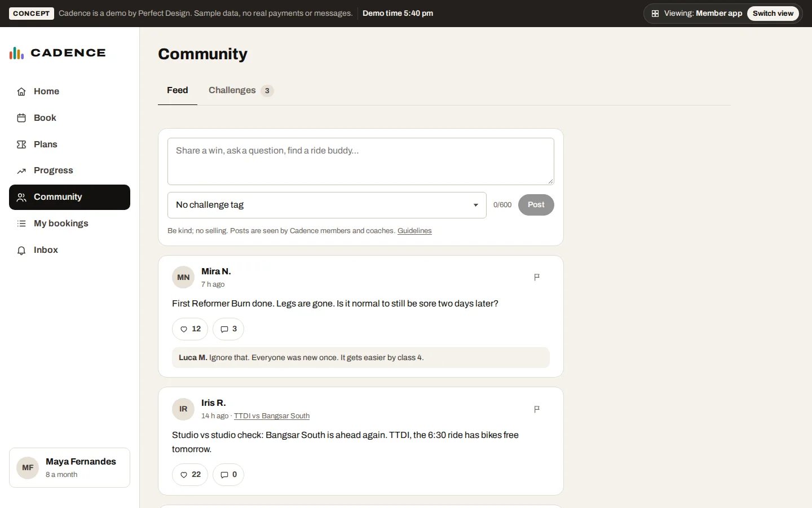The image size is (812, 508).
Task: Click the grid icon beside Viewing: Member app
Action: (655, 14)
